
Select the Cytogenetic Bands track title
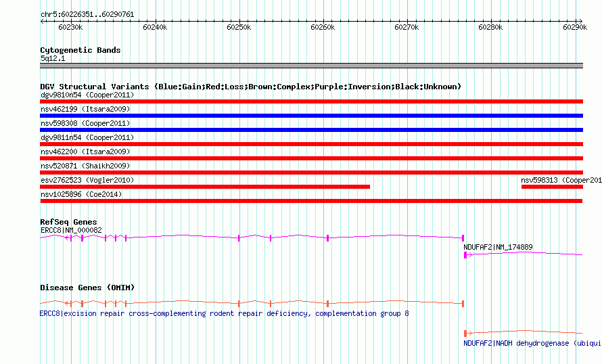(80, 50)
